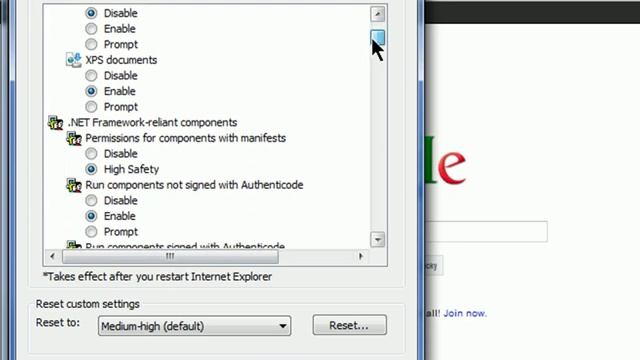Select High Safety radio option

[x=91, y=169]
